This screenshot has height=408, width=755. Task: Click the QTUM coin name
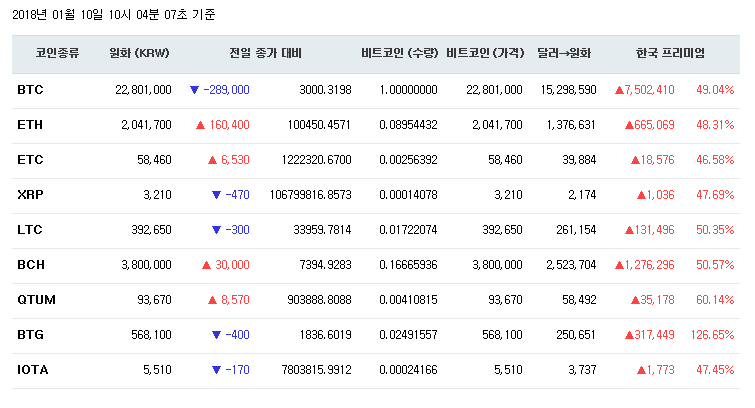tap(34, 300)
